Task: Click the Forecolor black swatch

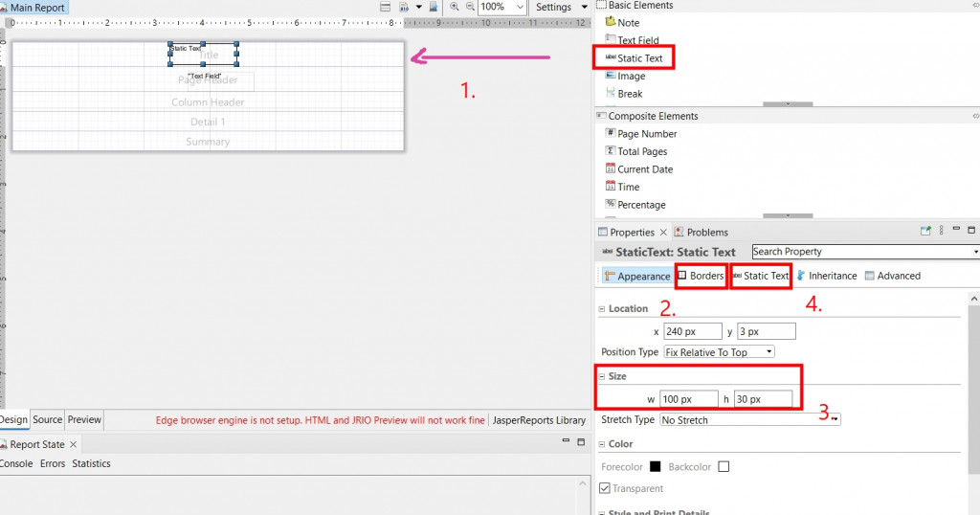Action: [x=655, y=466]
